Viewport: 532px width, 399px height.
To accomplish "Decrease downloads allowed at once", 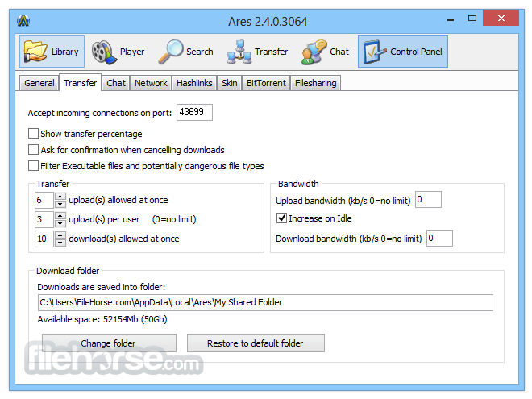I will 60,243.
